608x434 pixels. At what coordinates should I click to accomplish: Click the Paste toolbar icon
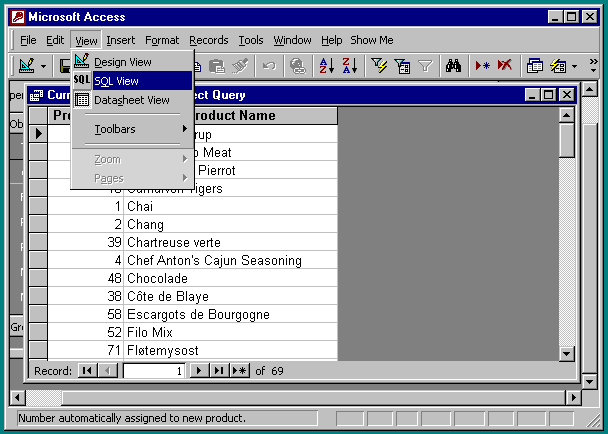coord(216,66)
